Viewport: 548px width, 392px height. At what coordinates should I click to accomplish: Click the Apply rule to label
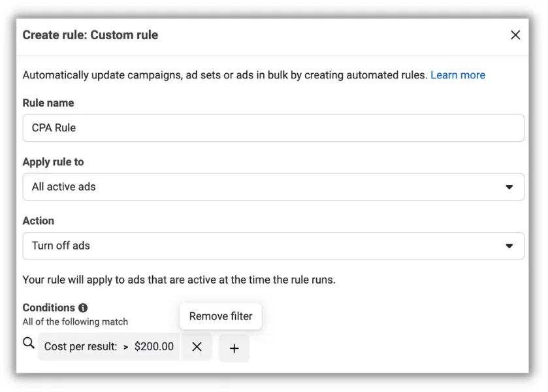coord(53,162)
